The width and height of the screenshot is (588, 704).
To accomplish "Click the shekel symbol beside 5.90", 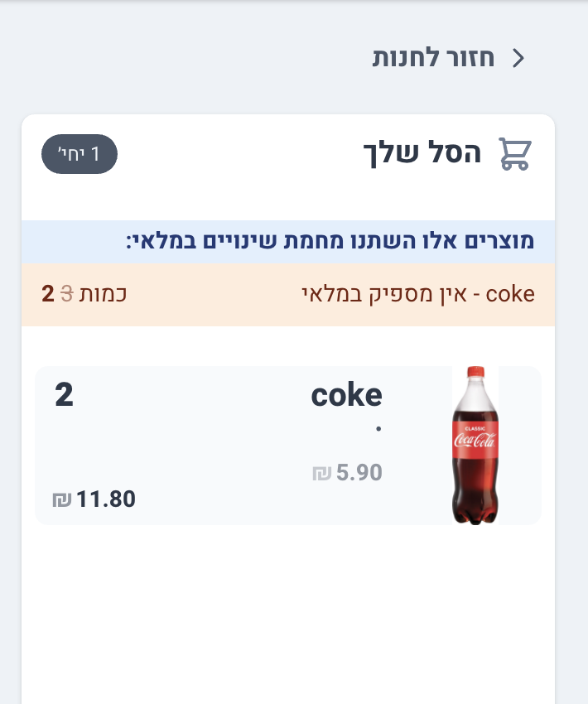I will click(321, 474).
